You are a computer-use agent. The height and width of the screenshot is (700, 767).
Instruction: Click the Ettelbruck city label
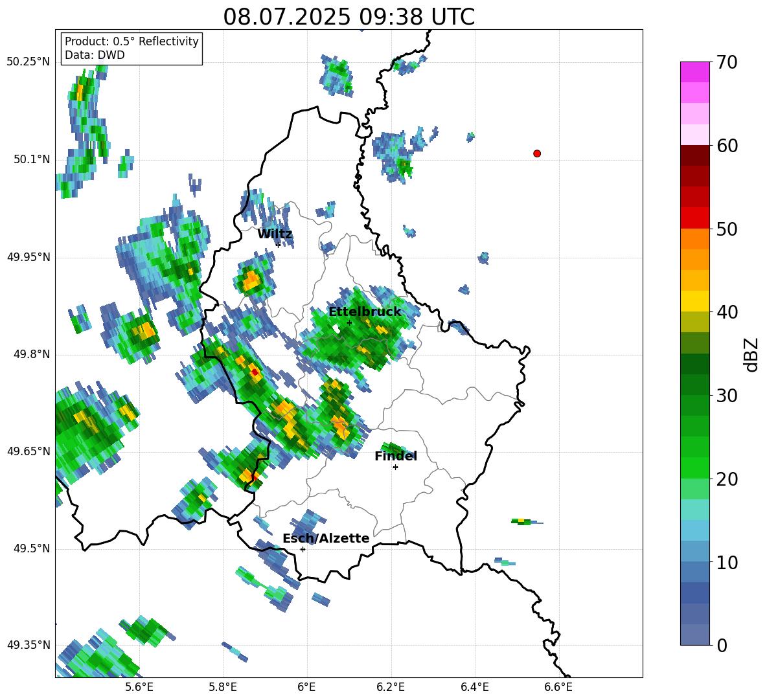(x=365, y=312)
